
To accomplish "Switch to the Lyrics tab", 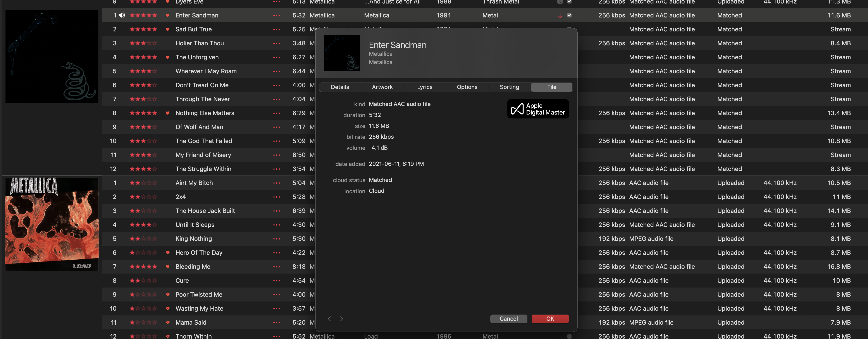I will [425, 87].
